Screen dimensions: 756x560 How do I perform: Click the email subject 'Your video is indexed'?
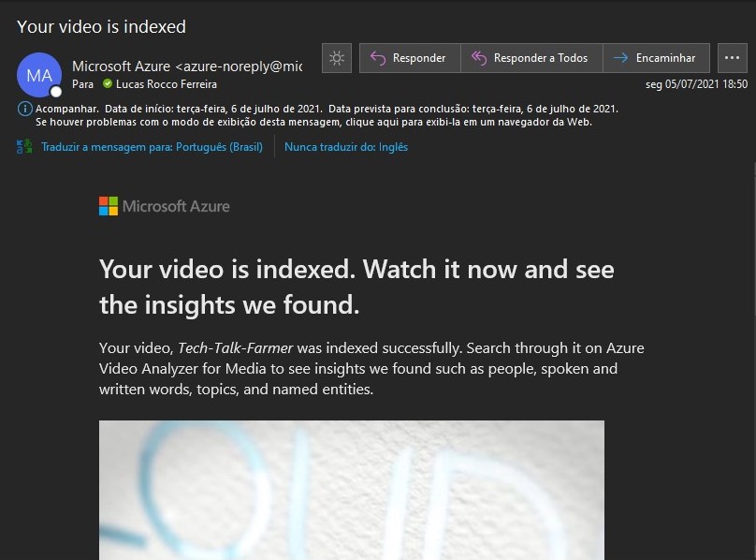click(x=101, y=26)
